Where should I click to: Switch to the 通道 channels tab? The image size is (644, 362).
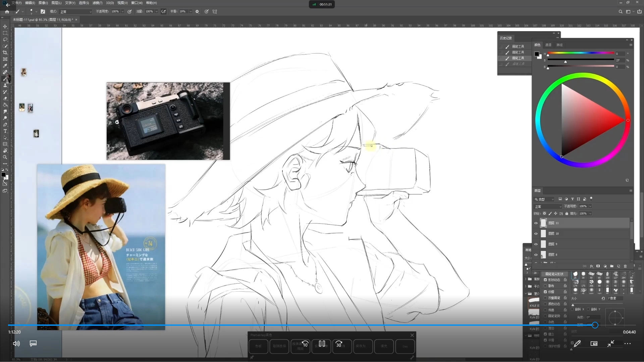tap(548, 45)
